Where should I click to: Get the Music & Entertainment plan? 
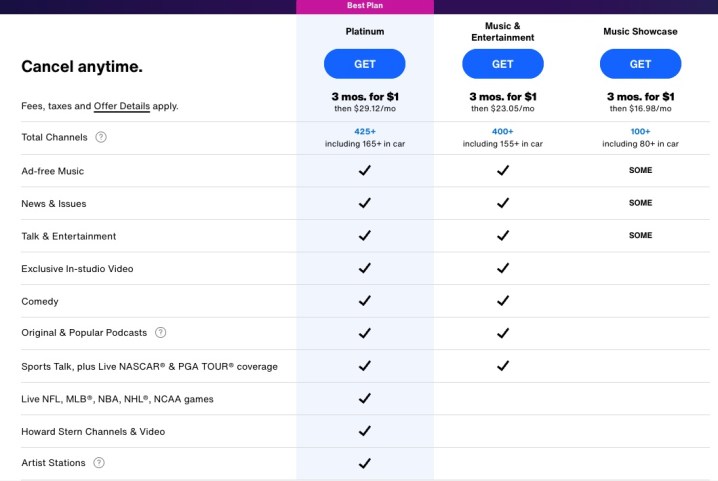[502, 64]
